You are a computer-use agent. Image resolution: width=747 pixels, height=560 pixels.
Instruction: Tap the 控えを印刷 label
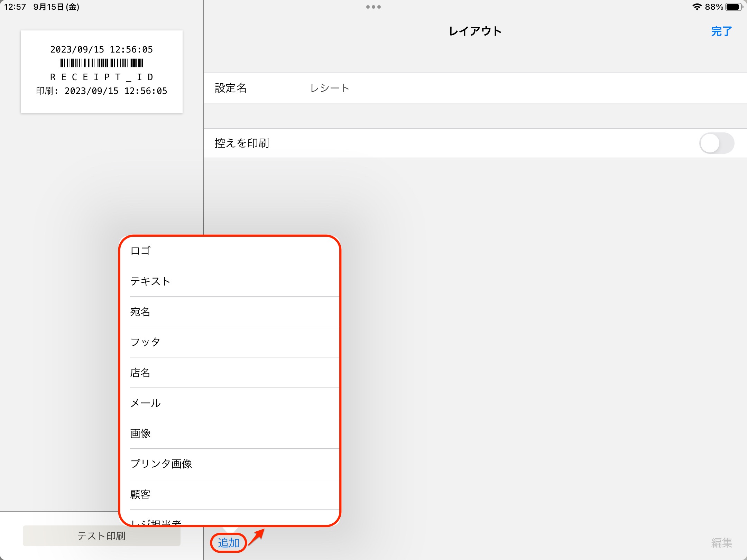[x=242, y=143]
